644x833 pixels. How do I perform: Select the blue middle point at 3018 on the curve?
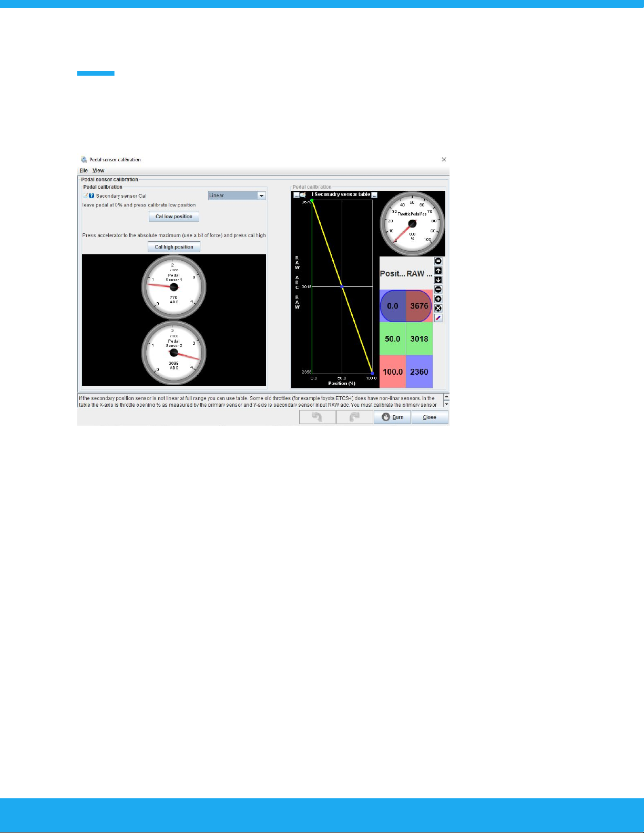coord(342,287)
